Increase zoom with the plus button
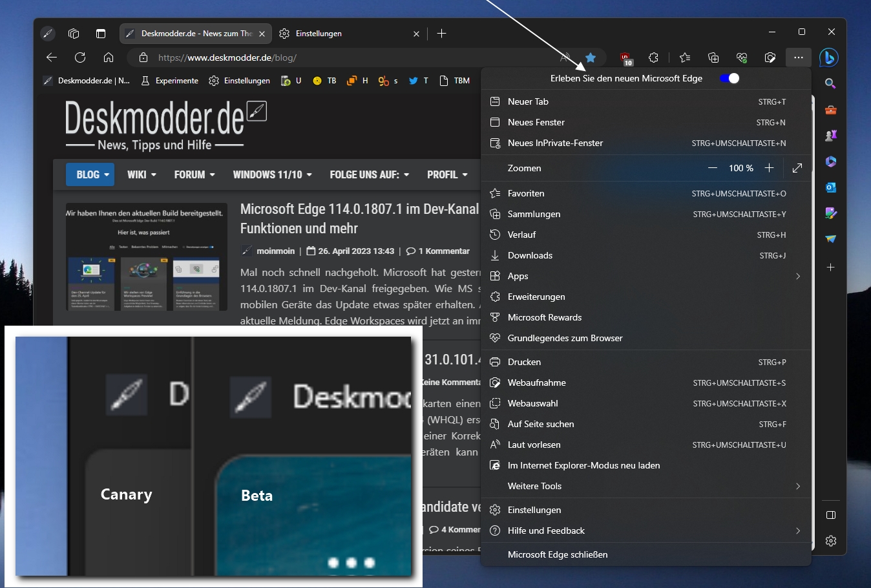This screenshot has width=871, height=588. click(x=769, y=168)
